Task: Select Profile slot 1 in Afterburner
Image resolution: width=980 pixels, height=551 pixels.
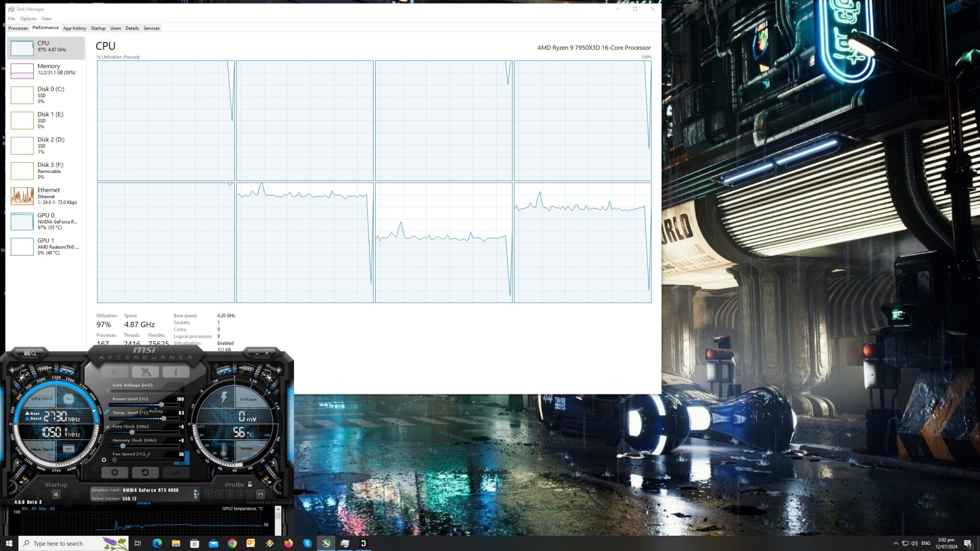Action: pos(209,494)
